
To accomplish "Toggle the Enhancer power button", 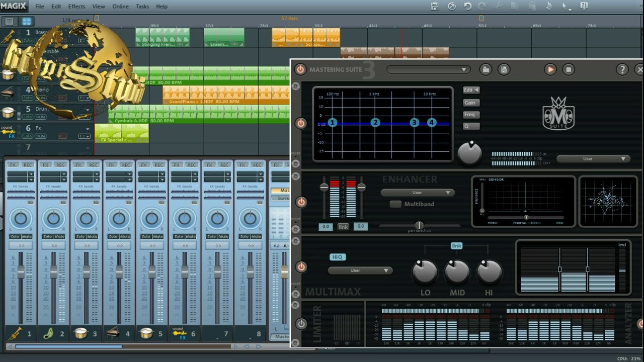I will (x=301, y=202).
